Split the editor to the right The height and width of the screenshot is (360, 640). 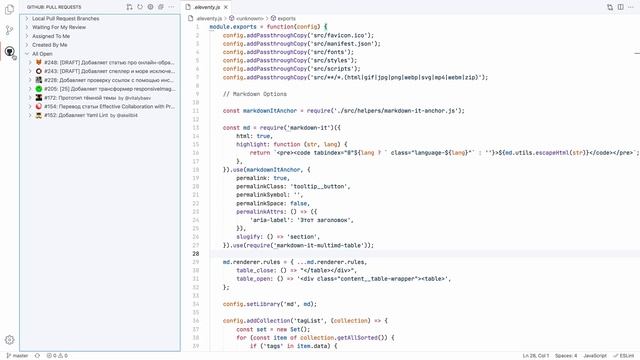point(620,7)
